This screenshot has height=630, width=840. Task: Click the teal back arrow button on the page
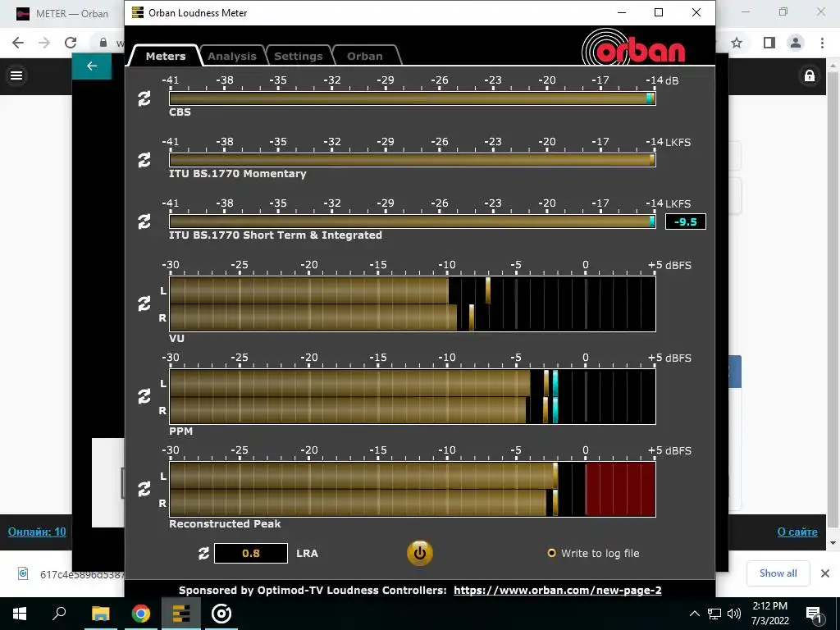click(x=92, y=66)
